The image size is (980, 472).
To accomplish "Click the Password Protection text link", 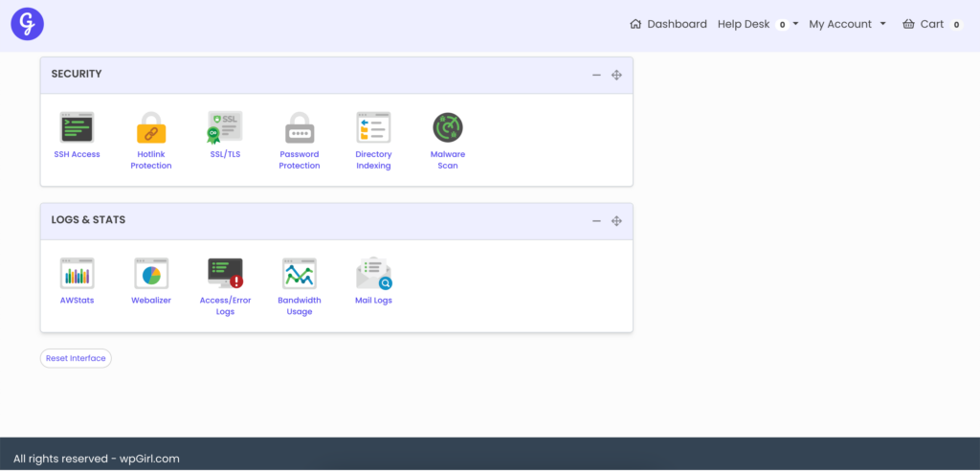I will tap(300, 160).
